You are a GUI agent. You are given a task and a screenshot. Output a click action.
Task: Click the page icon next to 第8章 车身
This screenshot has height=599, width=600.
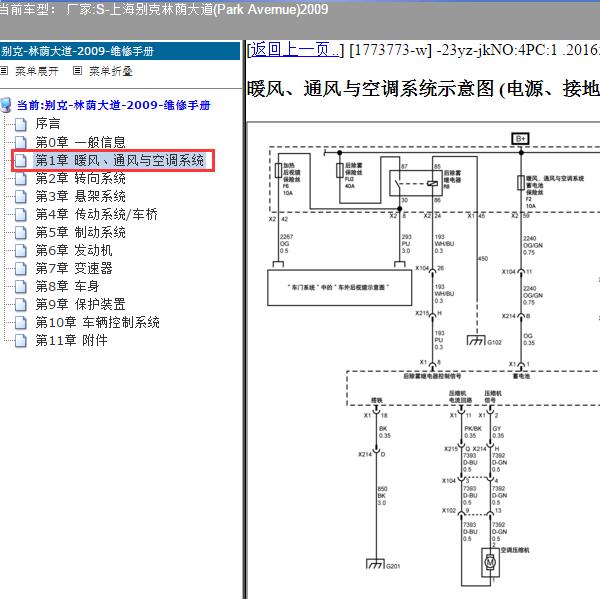[x=21, y=286]
